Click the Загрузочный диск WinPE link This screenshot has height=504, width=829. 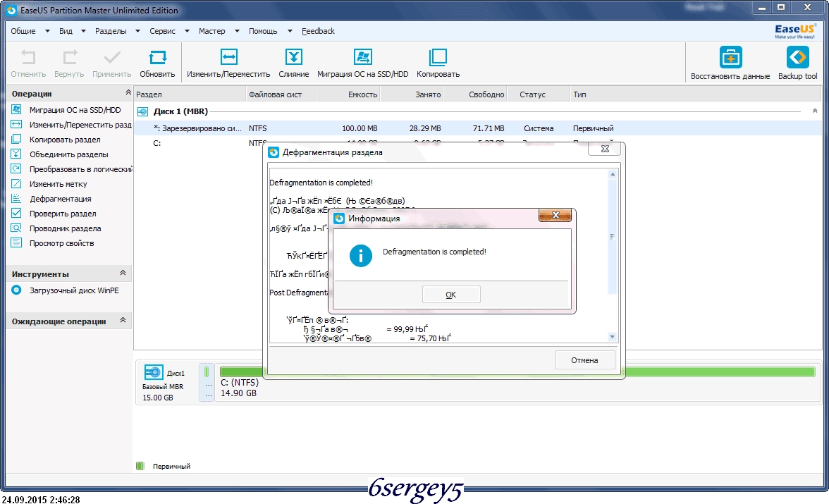coord(74,290)
